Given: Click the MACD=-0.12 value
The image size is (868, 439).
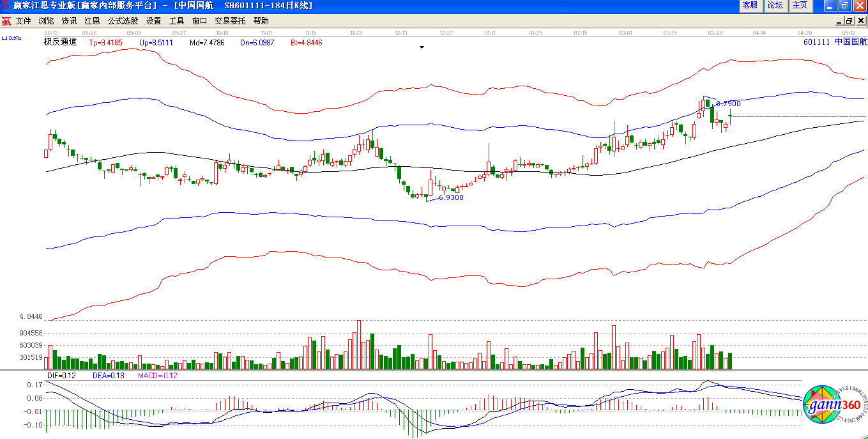Looking at the screenshot, I should pos(158,376).
